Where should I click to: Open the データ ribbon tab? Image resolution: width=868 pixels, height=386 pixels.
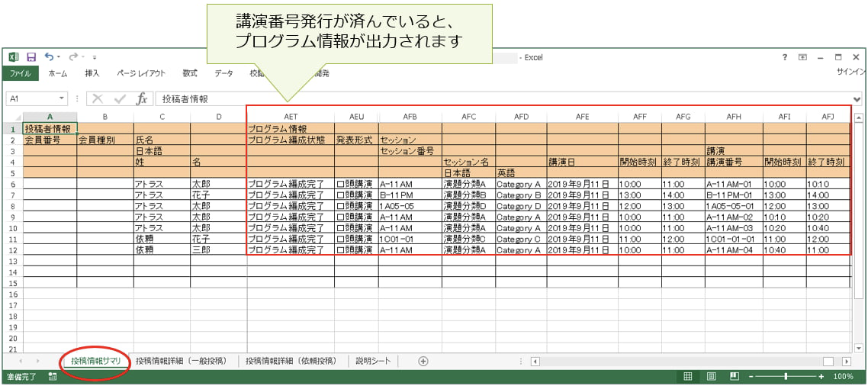(x=224, y=73)
